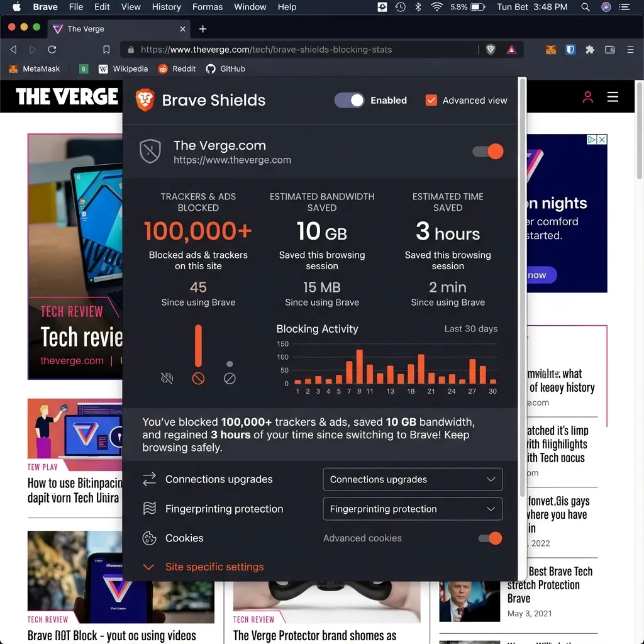Open Brave hamburger main menu
The height and width of the screenshot is (644, 644).
click(630, 50)
